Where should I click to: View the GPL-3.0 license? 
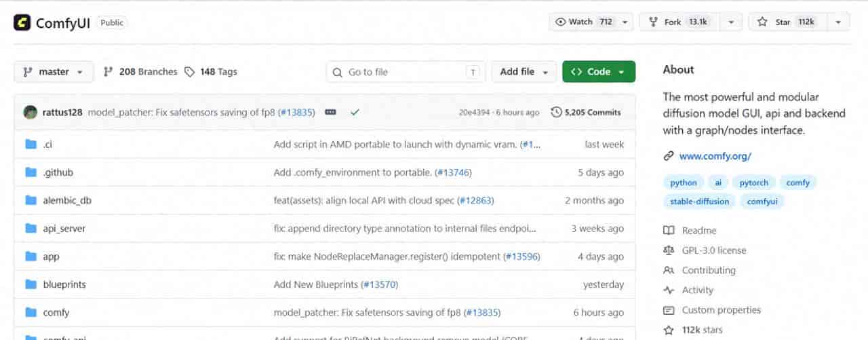point(705,250)
